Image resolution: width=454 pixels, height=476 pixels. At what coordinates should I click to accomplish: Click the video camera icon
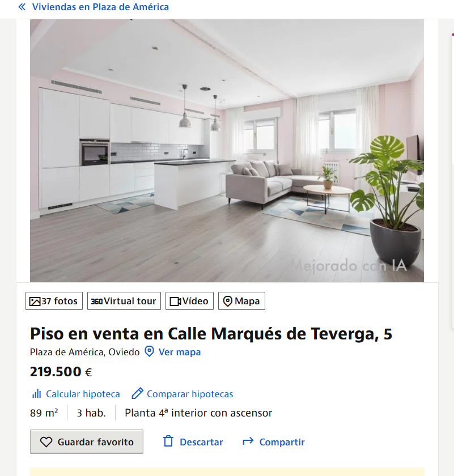[x=175, y=301]
